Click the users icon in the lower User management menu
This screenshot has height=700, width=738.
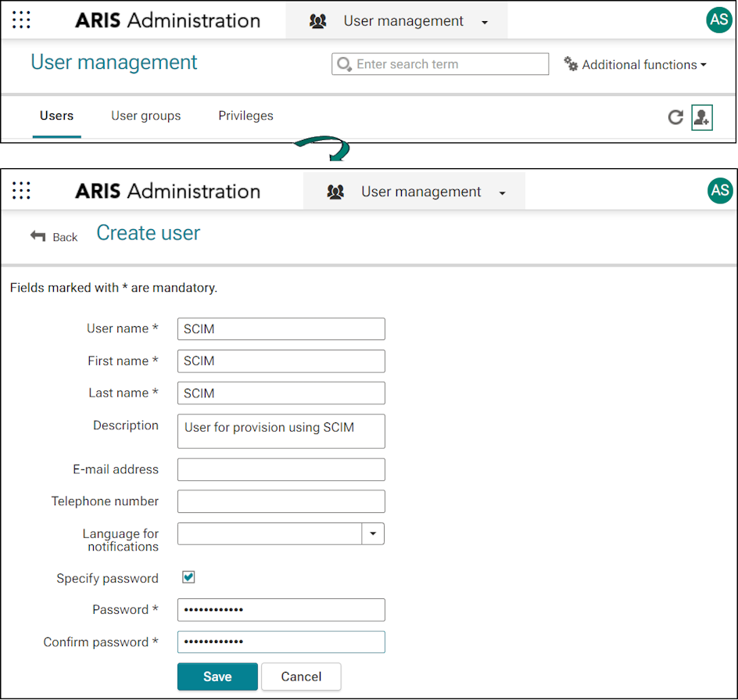click(335, 192)
